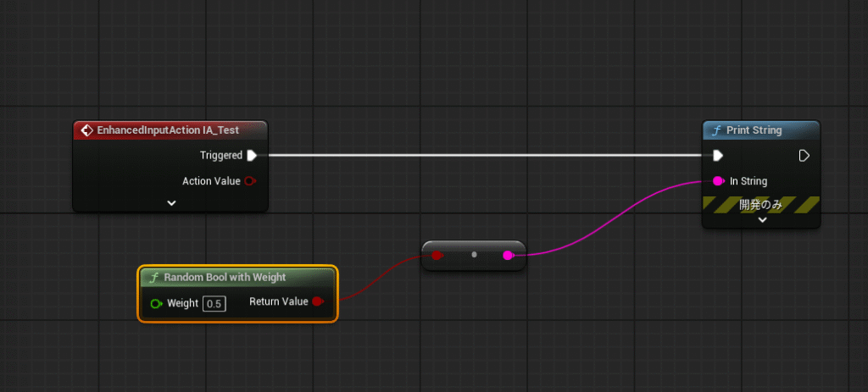This screenshot has height=392, width=868.
Task: Select the EnhancedInputAction IA_Test node header
Action: [170, 130]
